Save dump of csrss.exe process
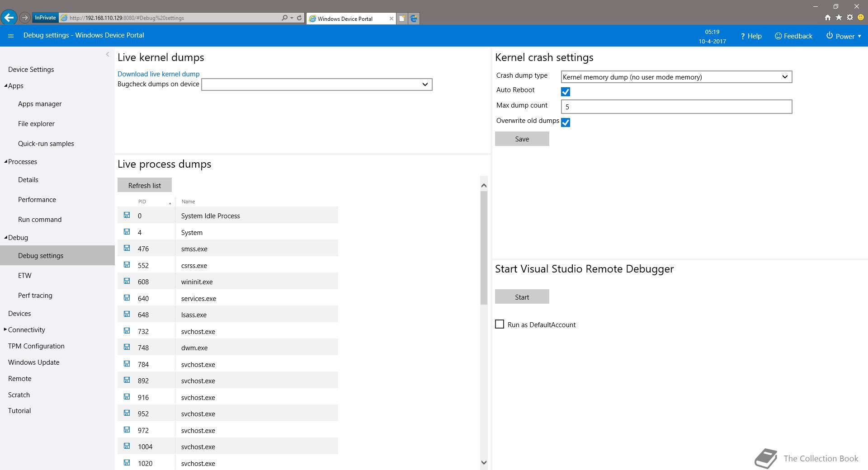 pyautogui.click(x=127, y=265)
